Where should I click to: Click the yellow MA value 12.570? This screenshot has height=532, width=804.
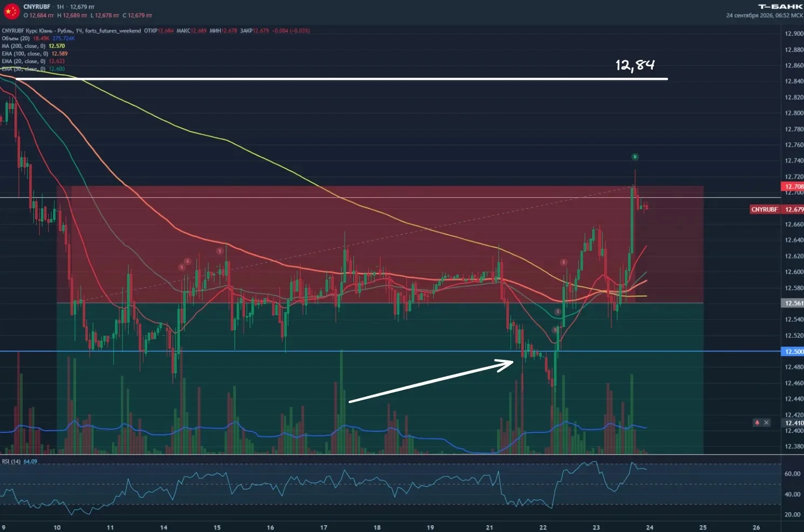coord(57,46)
